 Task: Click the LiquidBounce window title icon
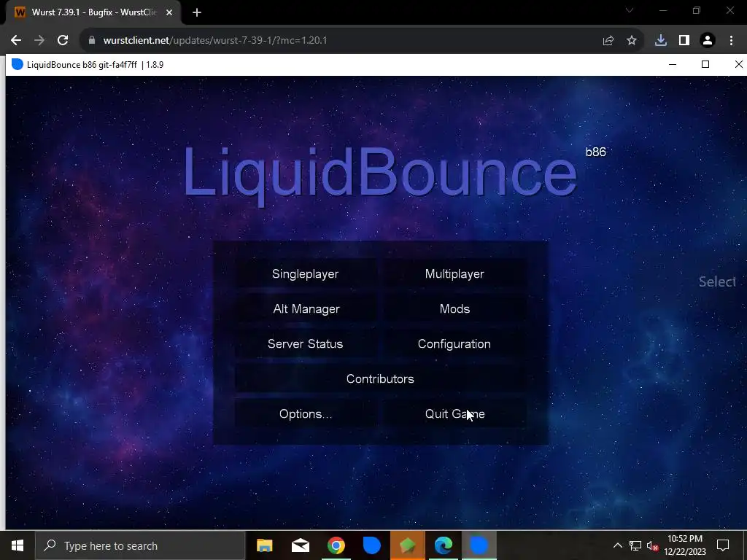18,64
